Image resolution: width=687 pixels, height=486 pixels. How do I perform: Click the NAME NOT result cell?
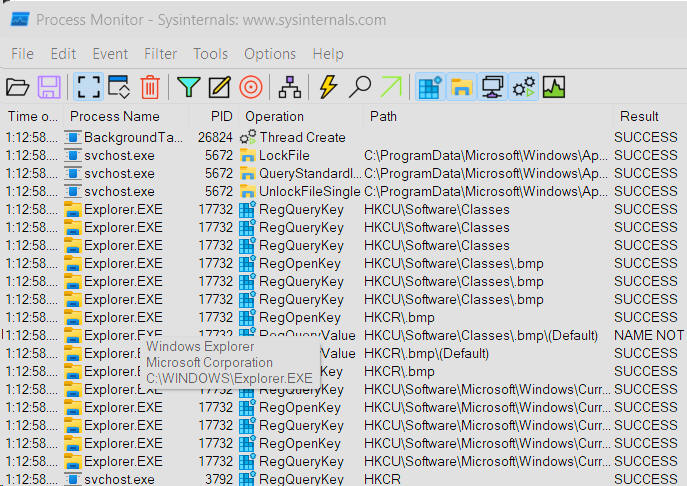tap(649, 335)
